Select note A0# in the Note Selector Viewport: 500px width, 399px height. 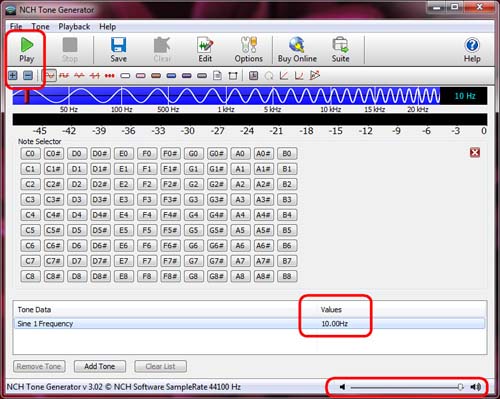click(x=263, y=154)
